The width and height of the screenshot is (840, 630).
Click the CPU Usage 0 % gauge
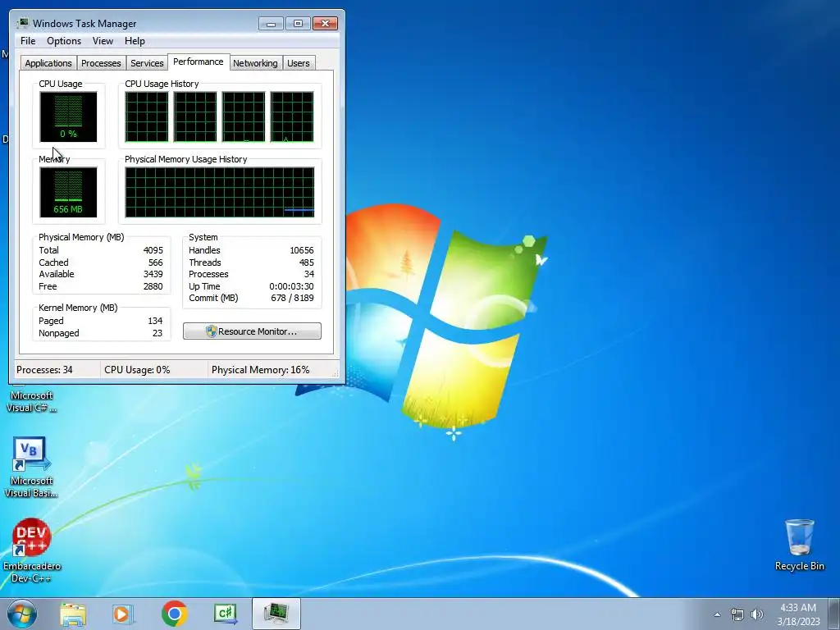point(68,116)
